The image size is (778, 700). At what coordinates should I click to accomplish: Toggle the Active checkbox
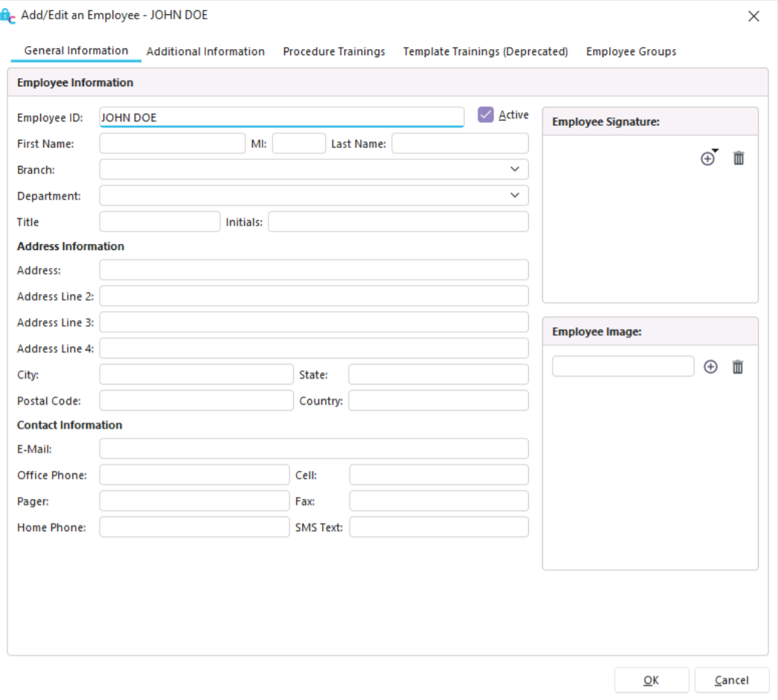[x=486, y=115]
